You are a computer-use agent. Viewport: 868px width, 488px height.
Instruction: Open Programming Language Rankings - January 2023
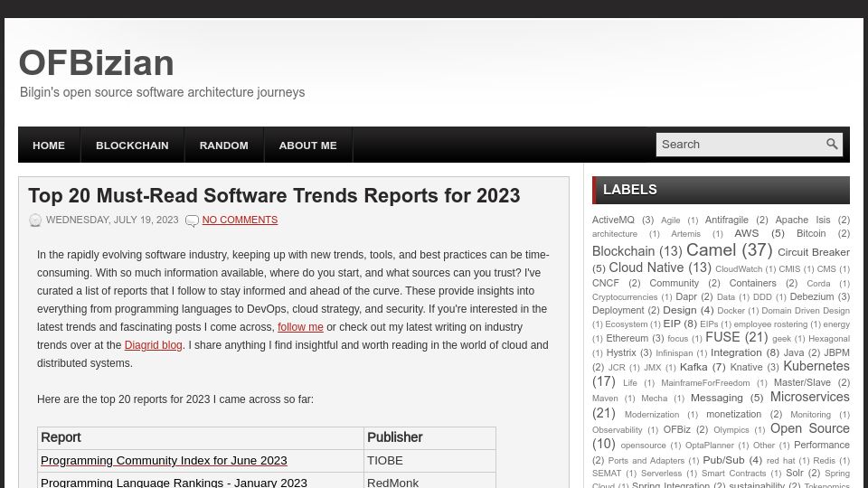[174, 483]
